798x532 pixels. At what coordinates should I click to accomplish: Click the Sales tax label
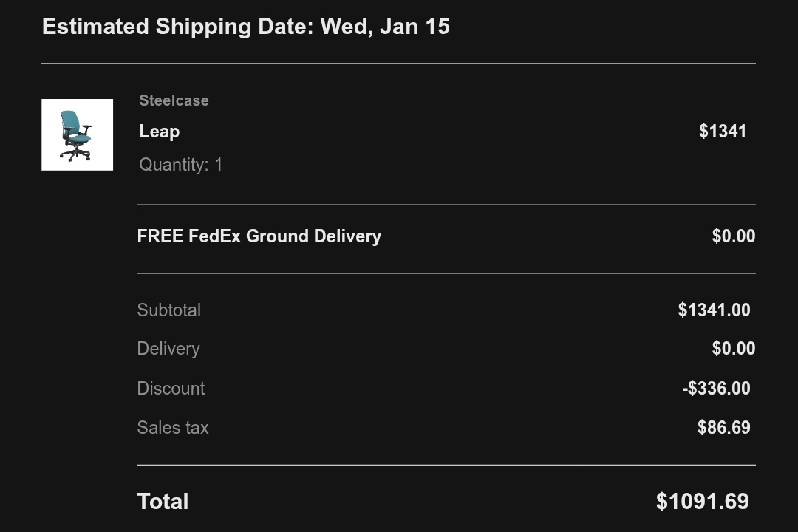[173, 428]
